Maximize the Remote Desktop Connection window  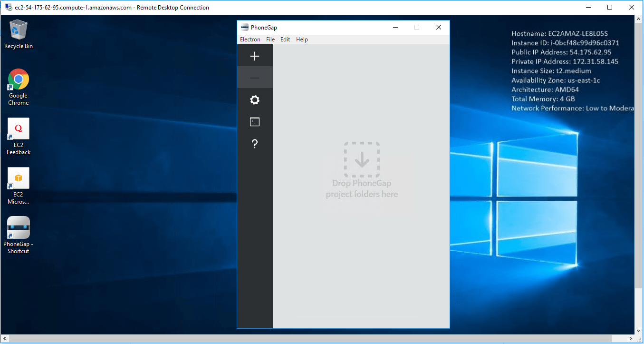click(610, 7)
